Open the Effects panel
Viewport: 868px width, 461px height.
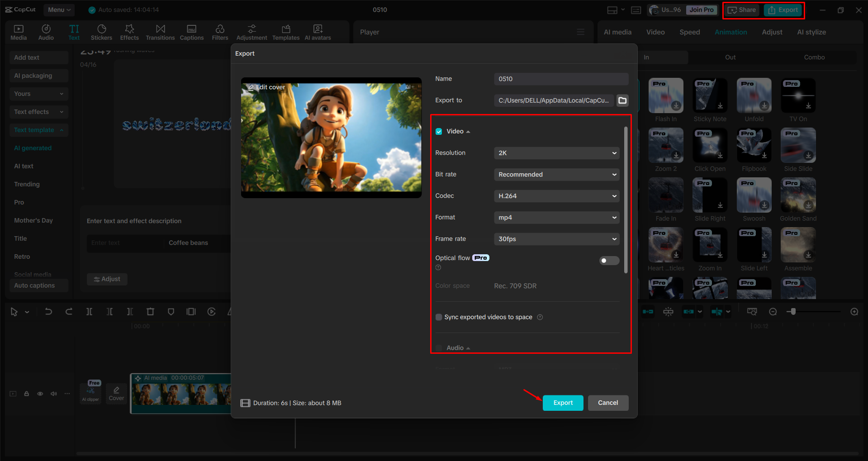129,32
